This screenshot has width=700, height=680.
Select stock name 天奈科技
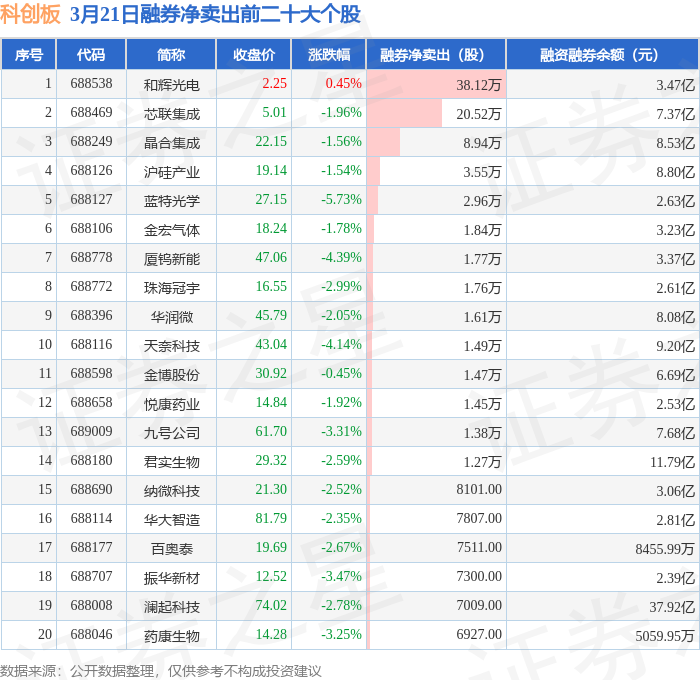171,346
